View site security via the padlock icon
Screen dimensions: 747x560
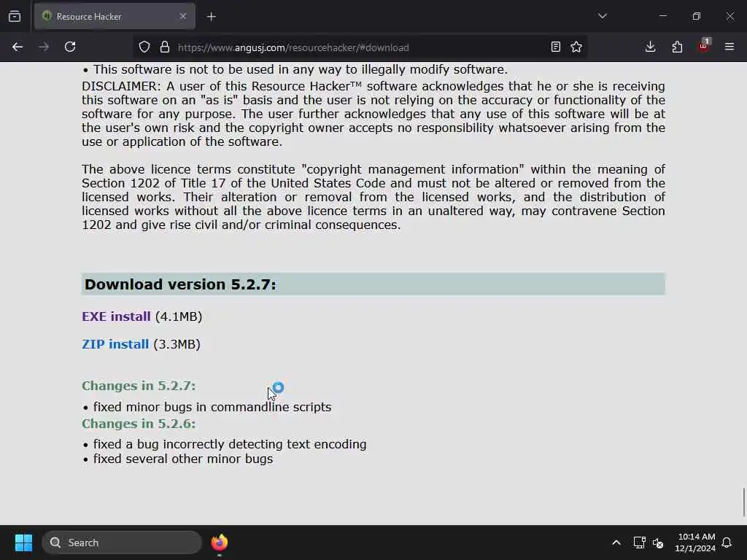(x=165, y=47)
